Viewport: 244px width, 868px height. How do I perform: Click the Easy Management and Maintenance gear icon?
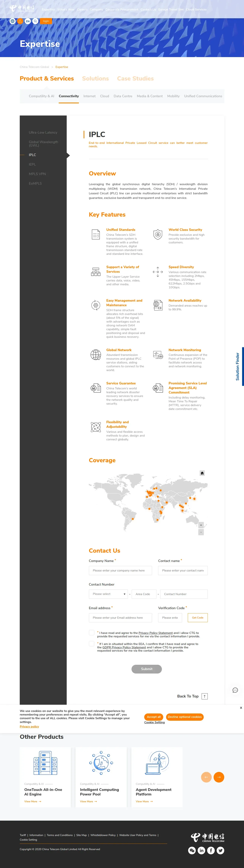[x=96, y=305]
